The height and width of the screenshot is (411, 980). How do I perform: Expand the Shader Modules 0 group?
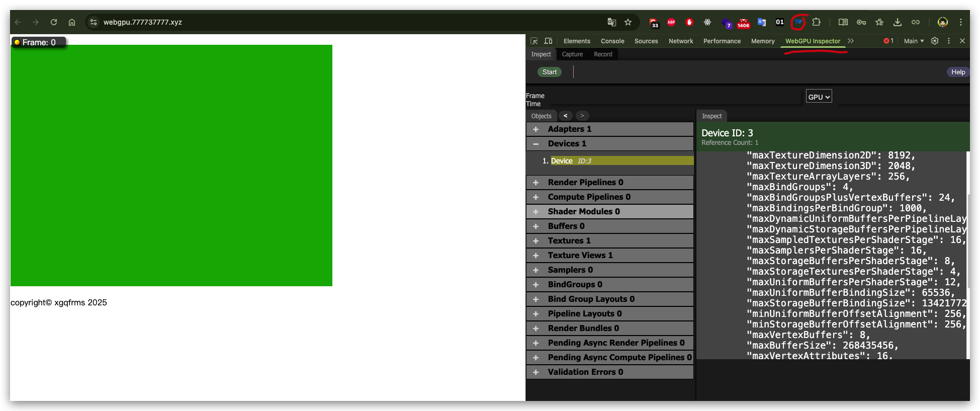610,212
